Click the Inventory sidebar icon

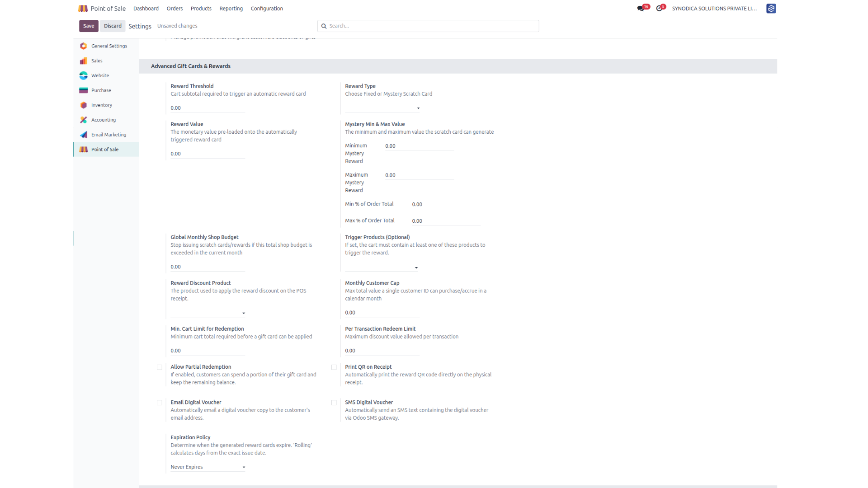pos(83,105)
